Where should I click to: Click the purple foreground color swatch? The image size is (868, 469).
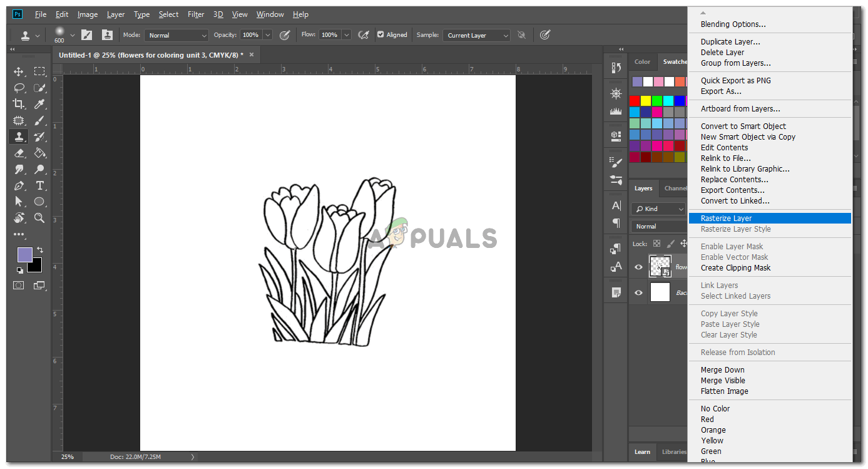(24, 254)
